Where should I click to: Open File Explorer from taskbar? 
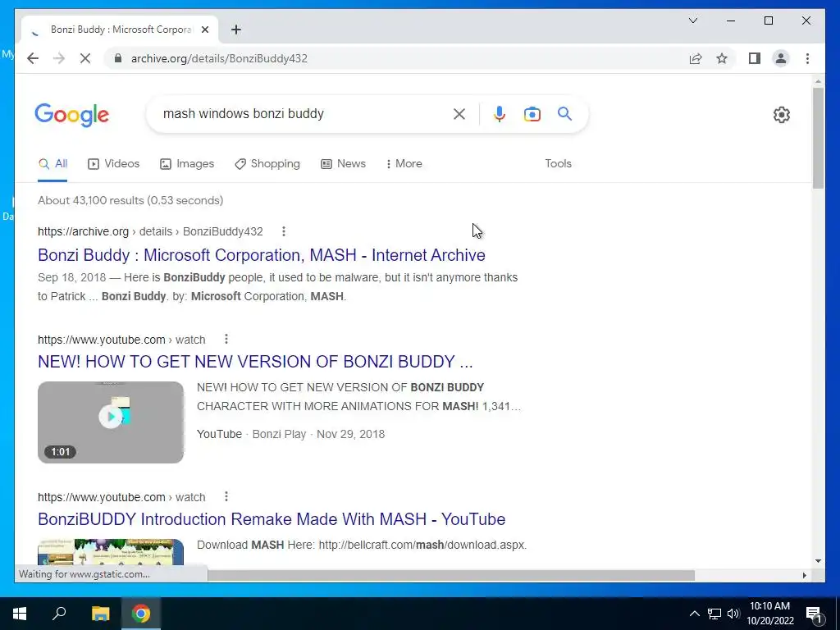pyautogui.click(x=100, y=614)
